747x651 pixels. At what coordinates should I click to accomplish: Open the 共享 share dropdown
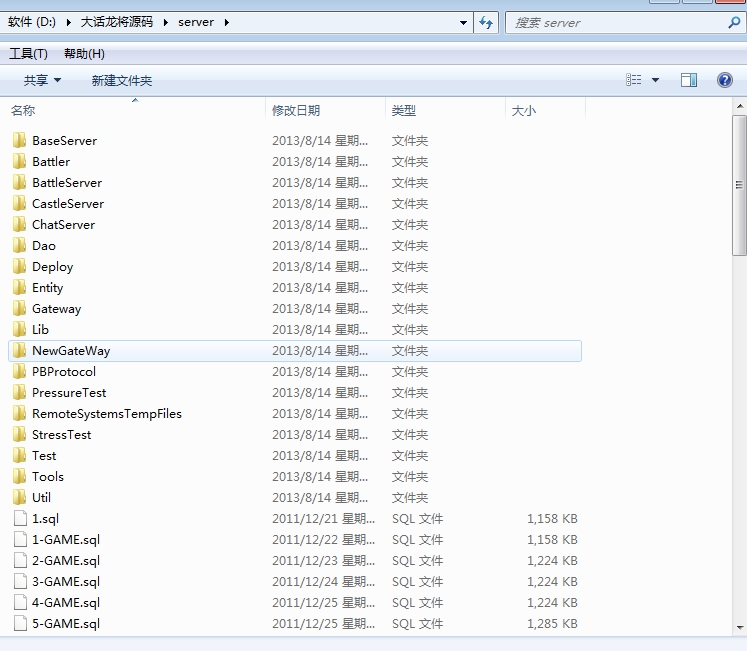[x=42, y=80]
